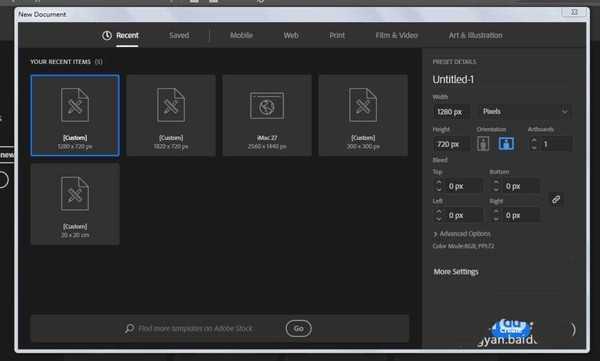Image resolution: width=600 pixels, height=361 pixels.
Task: Expand Advanced Options section
Action: pyautogui.click(x=461, y=234)
